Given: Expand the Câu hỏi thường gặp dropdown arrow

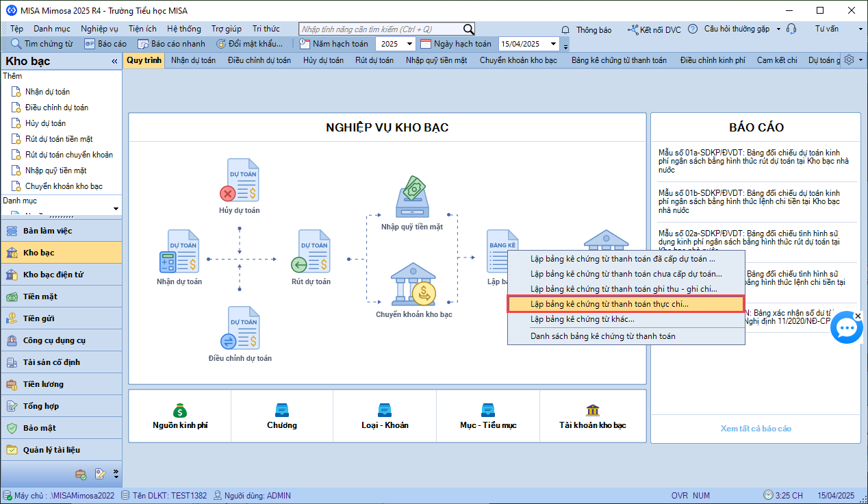Looking at the screenshot, I should pyautogui.click(x=778, y=29).
